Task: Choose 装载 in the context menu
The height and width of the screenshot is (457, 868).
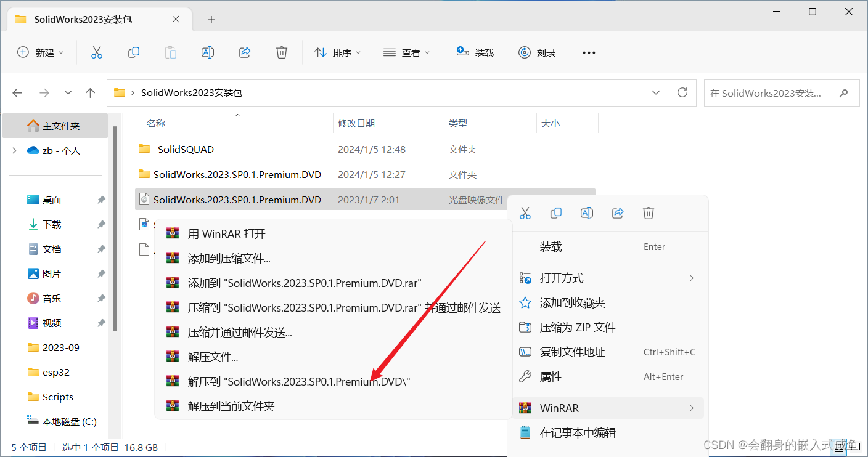Action: pos(608,247)
